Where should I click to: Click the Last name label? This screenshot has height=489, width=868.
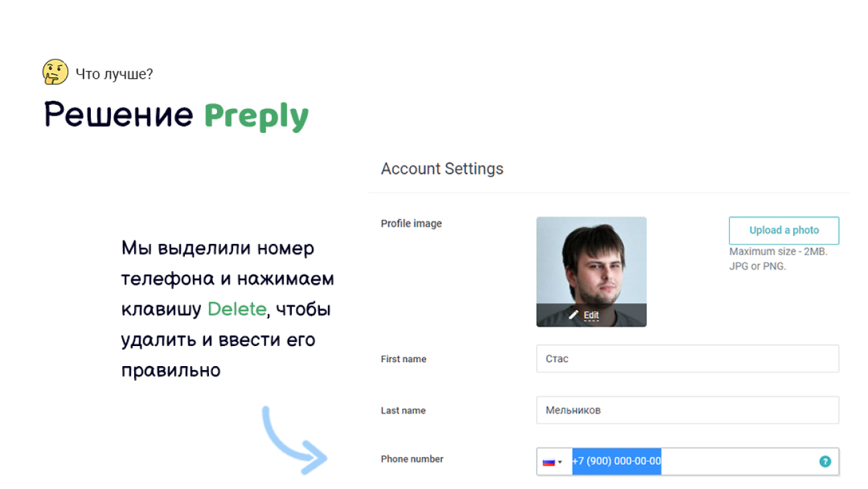403,411
